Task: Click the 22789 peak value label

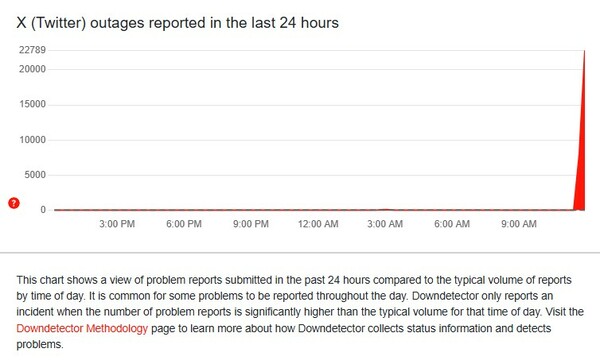Action: click(33, 50)
